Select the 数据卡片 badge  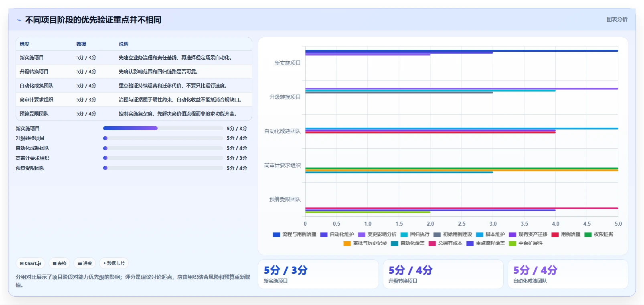(x=114, y=263)
